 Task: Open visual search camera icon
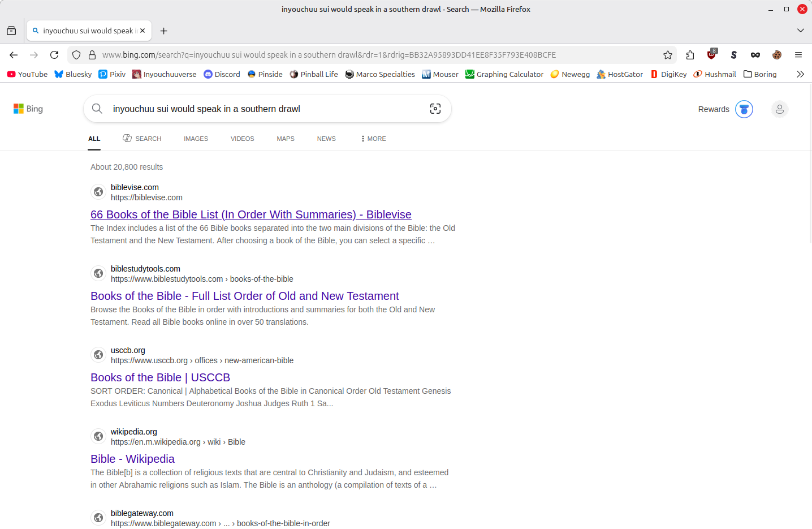435,109
